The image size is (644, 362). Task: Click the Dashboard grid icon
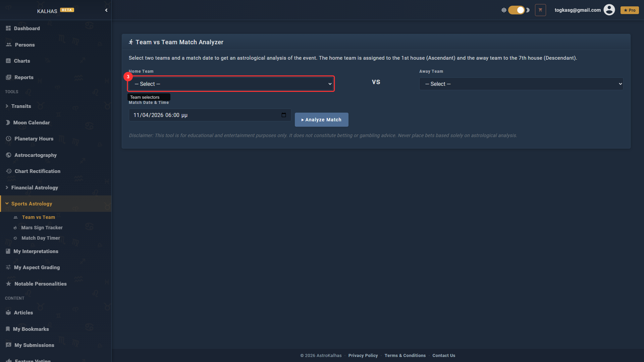click(8, 28)
